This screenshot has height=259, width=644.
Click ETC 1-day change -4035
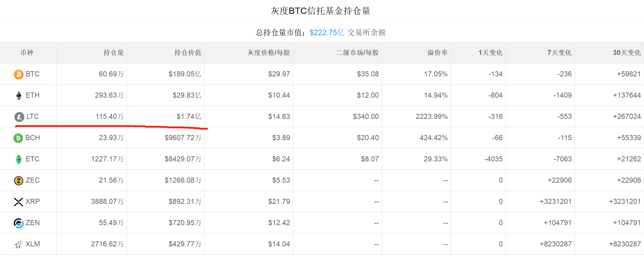[493, 159]
